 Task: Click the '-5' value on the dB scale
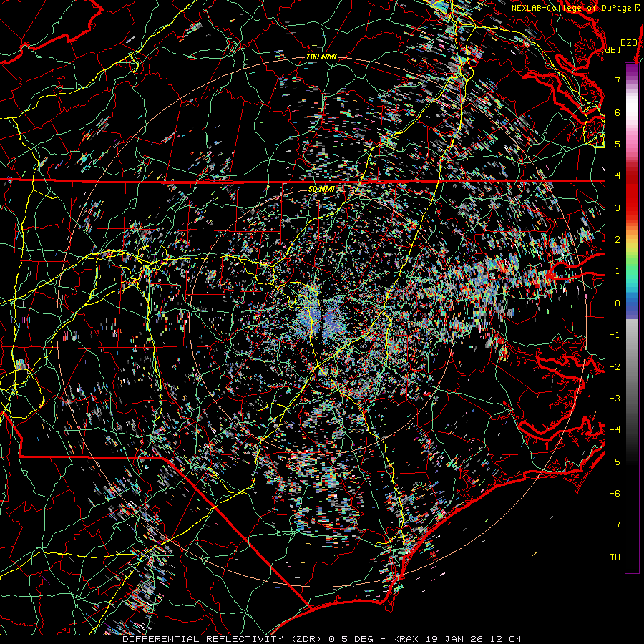[615, 462]
